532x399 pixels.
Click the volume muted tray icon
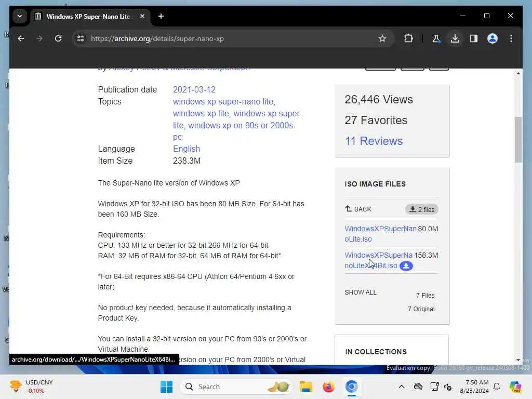(448, 387)
